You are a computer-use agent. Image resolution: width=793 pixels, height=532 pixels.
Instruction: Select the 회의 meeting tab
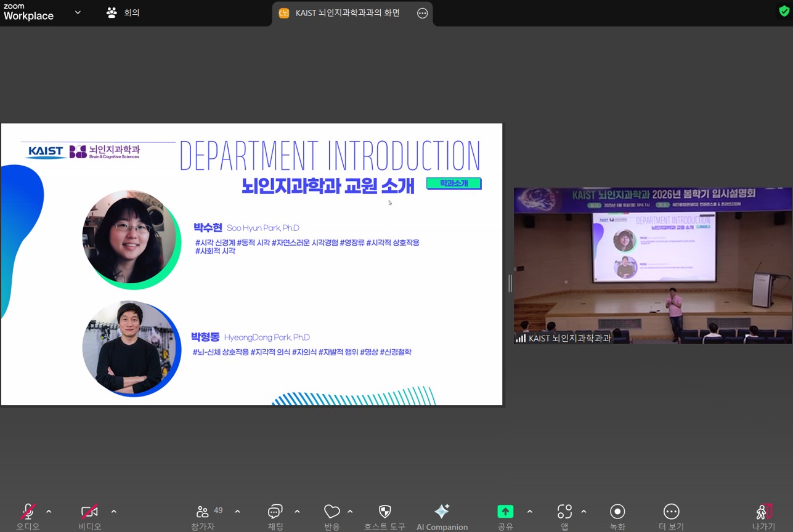pyautogui.click(x=123, y=12)
